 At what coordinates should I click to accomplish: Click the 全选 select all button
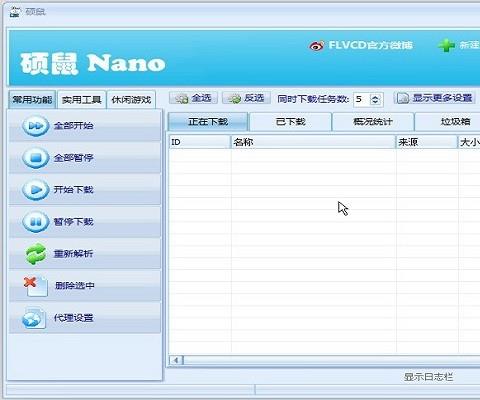[193, 98]
